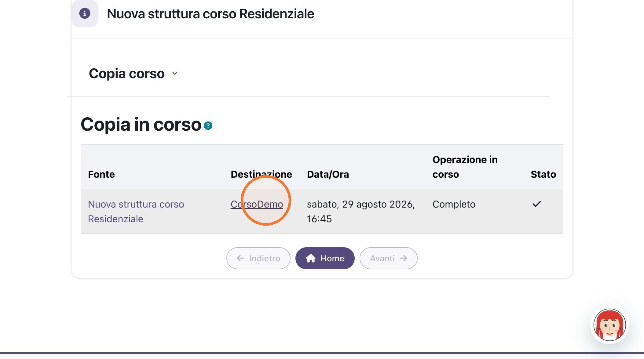644x359 pixels.
Task: Click the Destinazione column header
Action: (x=261, y=174)
